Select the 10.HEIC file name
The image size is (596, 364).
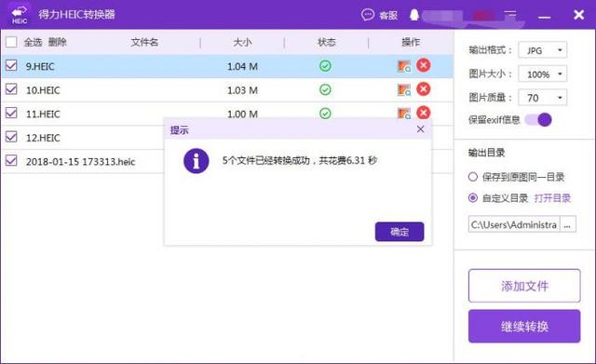click(x=43, y=90)
